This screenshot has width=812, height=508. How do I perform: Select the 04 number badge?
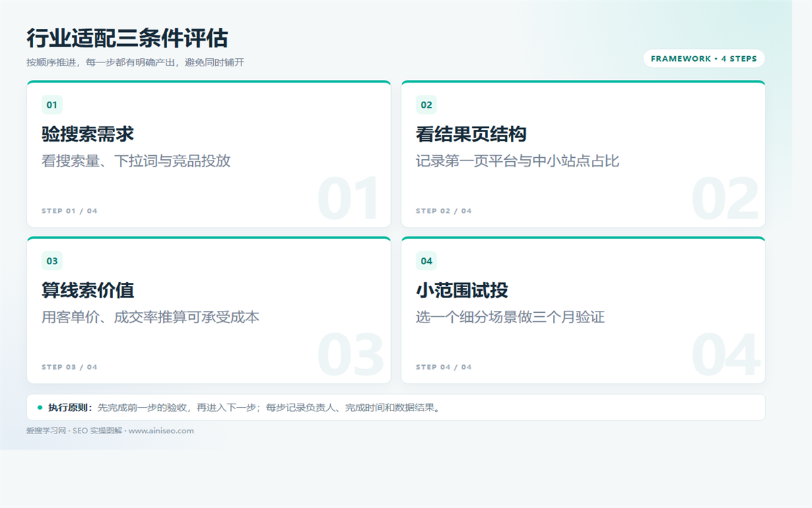[426, 261]
